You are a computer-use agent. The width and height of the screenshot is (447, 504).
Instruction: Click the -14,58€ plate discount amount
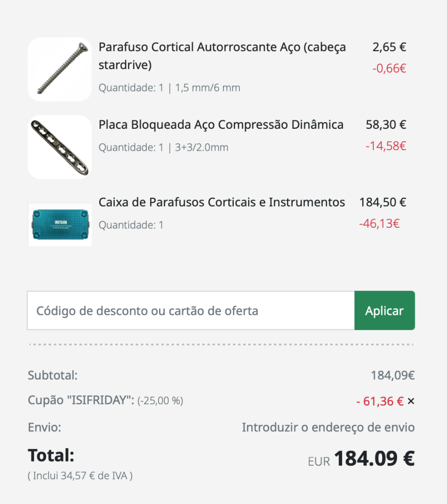tap(386, 146)
